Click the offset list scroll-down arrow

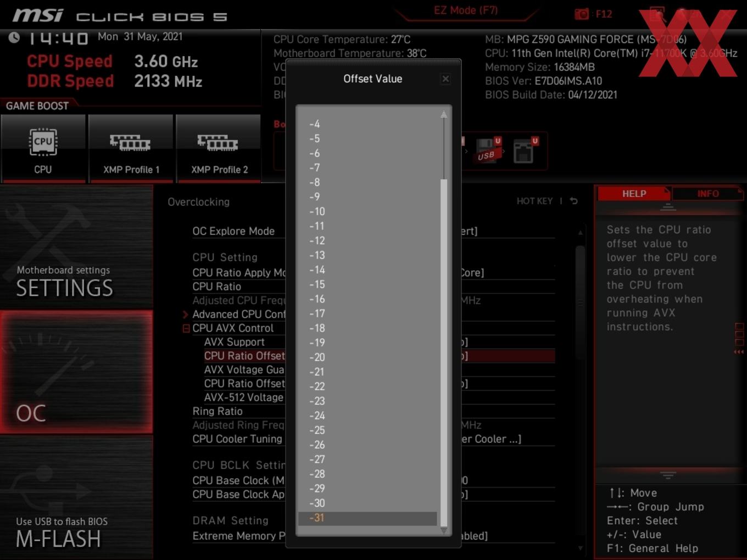pyautogui.click(x=444, y=530)
